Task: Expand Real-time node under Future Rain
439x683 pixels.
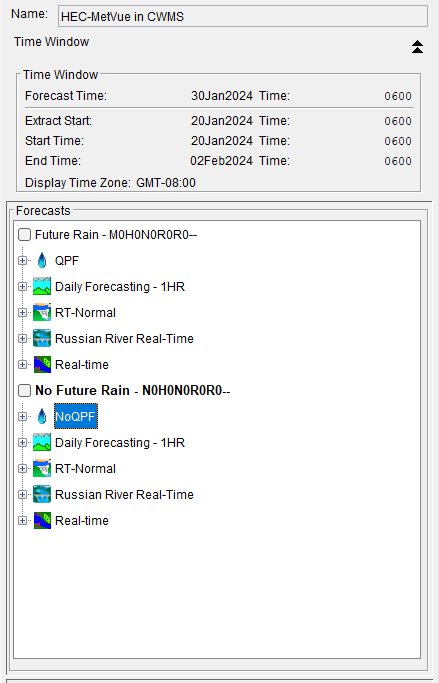Action: tap(22, 364)
